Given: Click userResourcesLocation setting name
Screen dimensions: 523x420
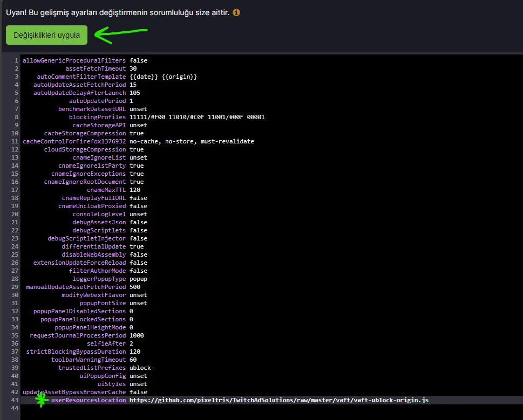Looking at the screenshot, I should 89,400.
